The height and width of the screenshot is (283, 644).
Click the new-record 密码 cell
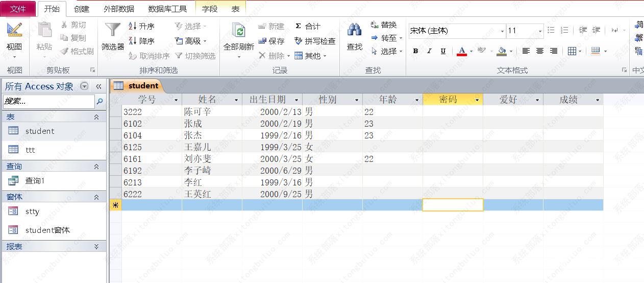coord(453,205)
